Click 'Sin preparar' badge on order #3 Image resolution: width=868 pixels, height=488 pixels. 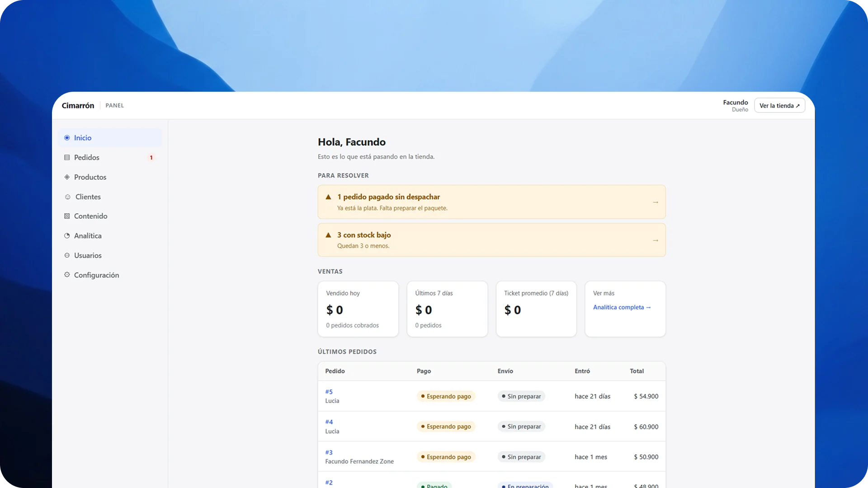(521, 457)
